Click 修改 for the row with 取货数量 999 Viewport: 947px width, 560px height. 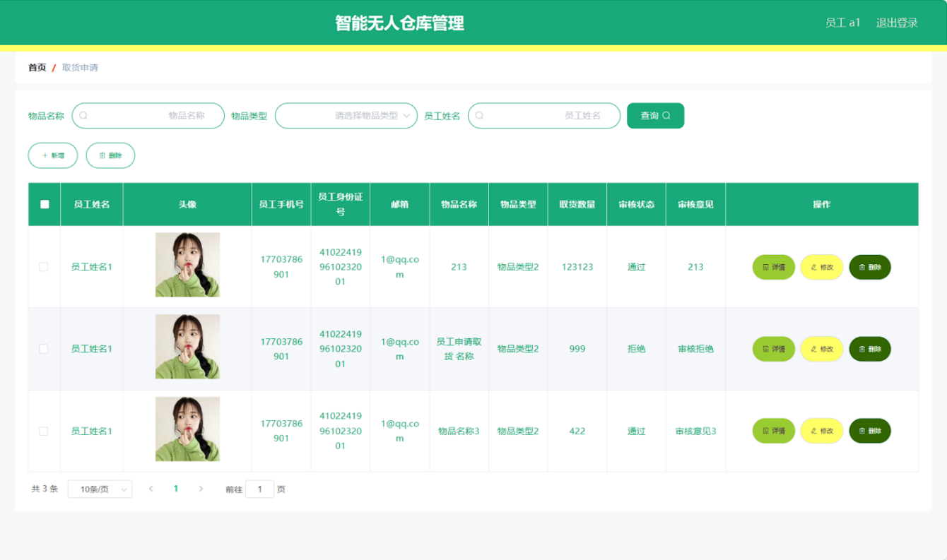[822, 349]
